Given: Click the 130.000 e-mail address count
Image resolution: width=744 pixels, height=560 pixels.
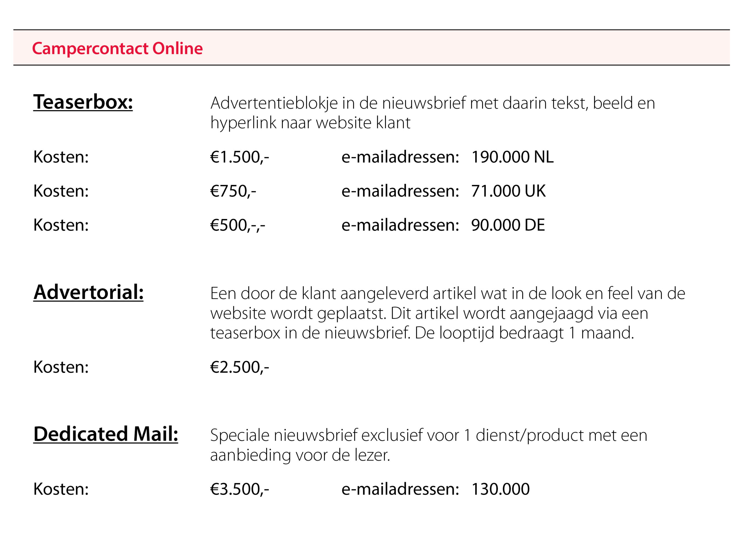Looking at the screenshot, I should pyautogui.click(x=500, y=489).
